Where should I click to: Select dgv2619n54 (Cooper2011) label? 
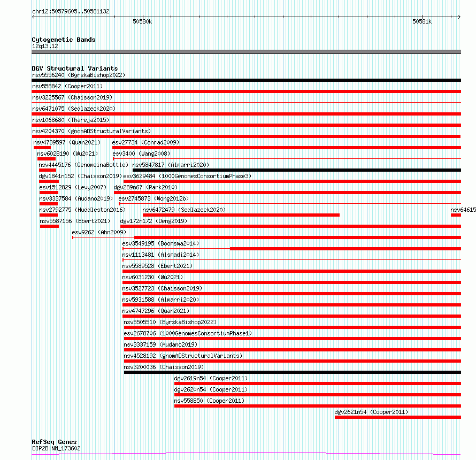pos(211,378)
